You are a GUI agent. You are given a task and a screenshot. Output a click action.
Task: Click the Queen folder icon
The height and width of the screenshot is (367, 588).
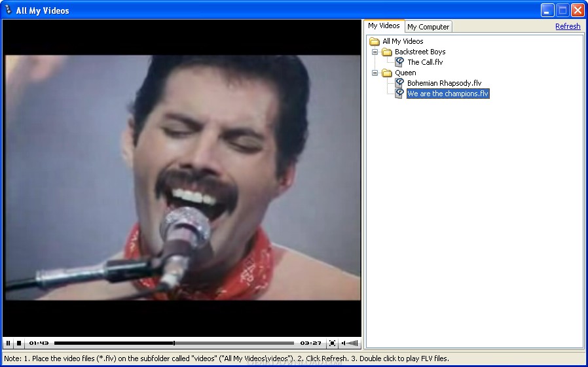pyautogui.click(x=386, y=73)
